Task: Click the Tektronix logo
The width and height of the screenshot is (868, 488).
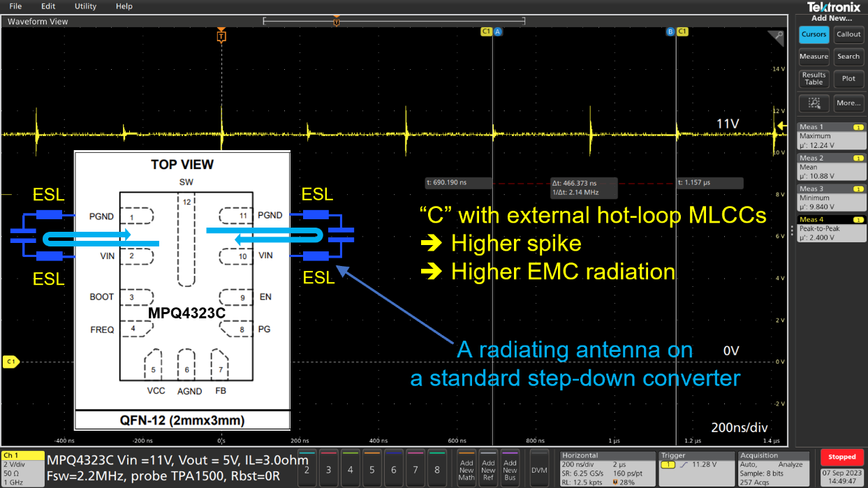Action: (834, 7)
